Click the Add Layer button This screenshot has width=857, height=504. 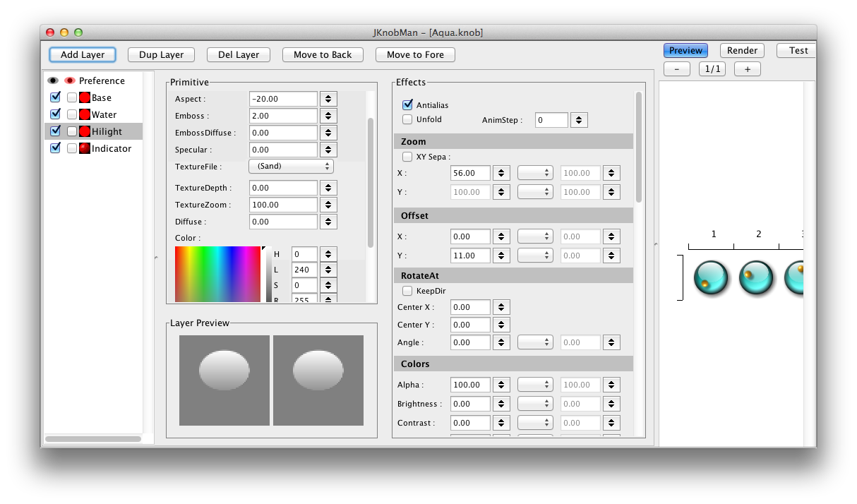tap(83, 54)
